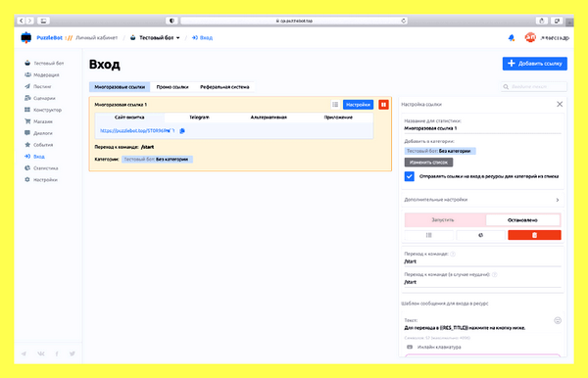Click the VK social icon in sidebar footer
The height and width of the screenshot is (378, 588).
(x=40, y=354)
